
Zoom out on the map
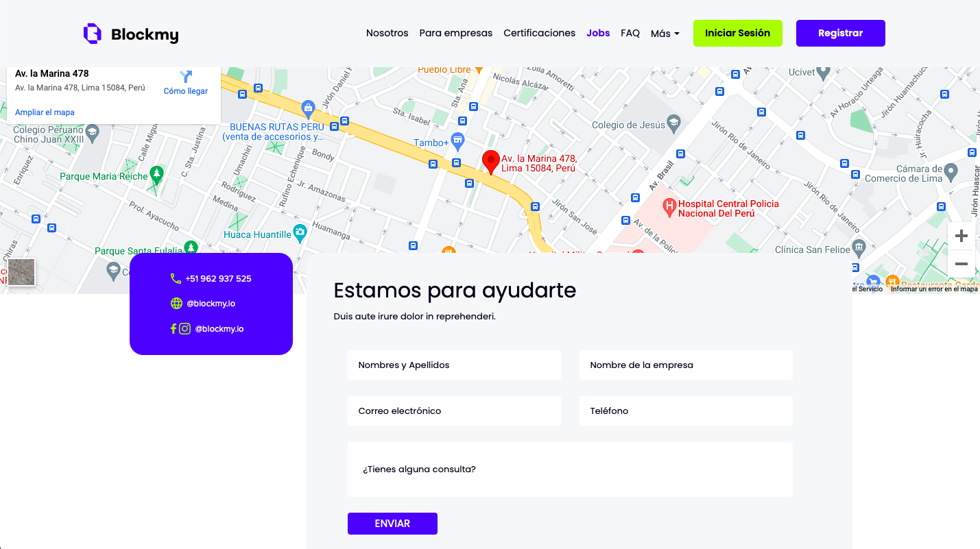(x=961, y=264)
